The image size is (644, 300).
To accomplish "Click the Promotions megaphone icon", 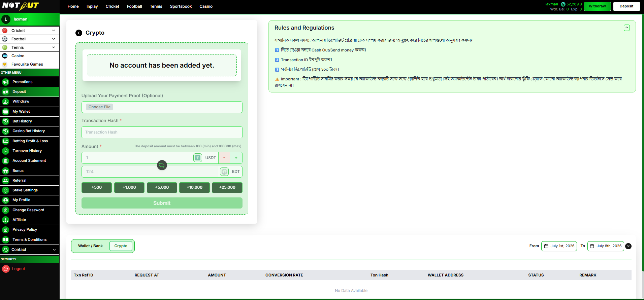I will click(6, 82).
